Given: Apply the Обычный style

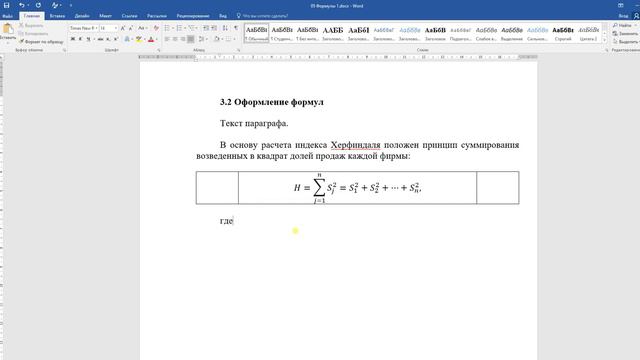Looking at the screenshot, I should pos(256,33).
